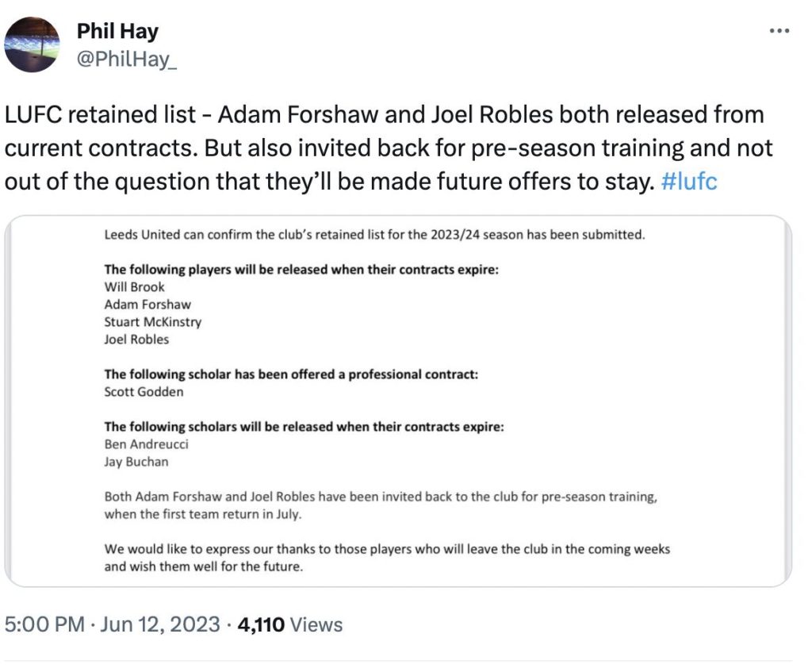Viewport: 812px width, 672px height.
Task: Click Scott Godden under professional contract heading
Action: [144, 392]
